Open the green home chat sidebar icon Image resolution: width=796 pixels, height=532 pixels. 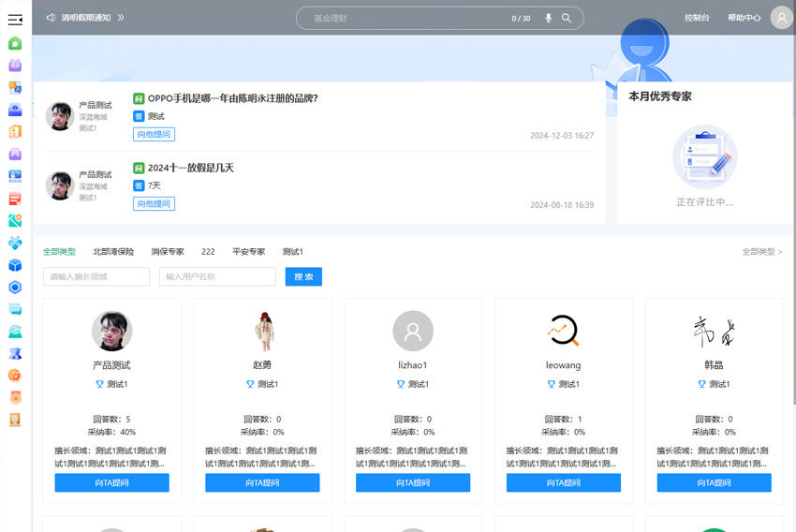coord(15,43)
